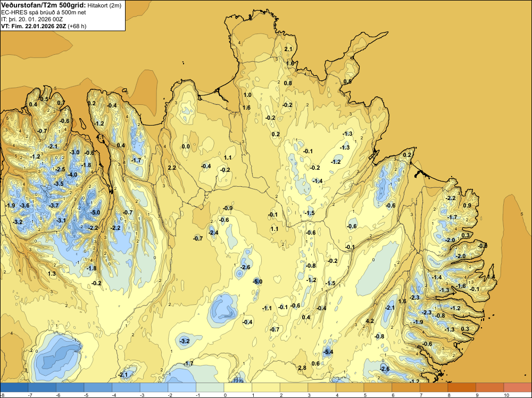
Task: Select legend swatch between -5 and -4
Action: tap(98, 387)
